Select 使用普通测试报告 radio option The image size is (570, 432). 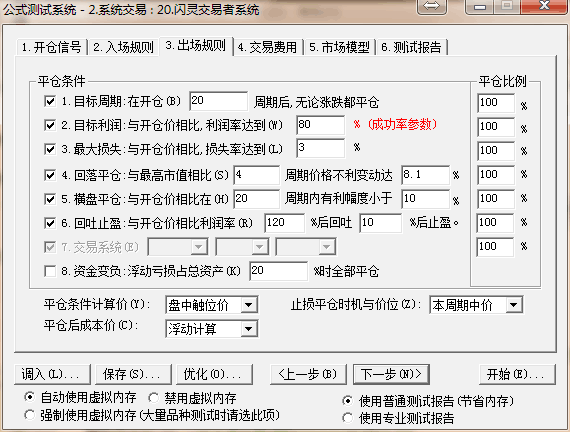point(348,401)
